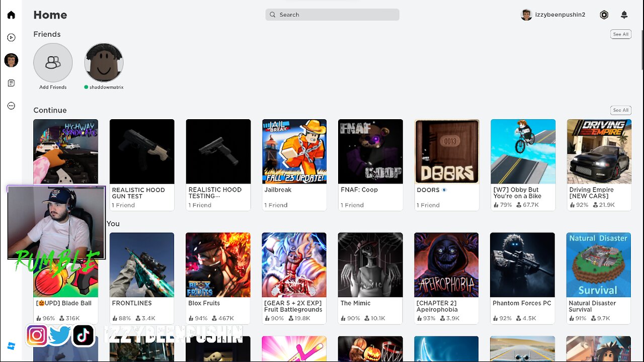Open the Driving Empire game thumbnail
The height and width of the screenshot is (362, 644).
[x=599, y=151]
